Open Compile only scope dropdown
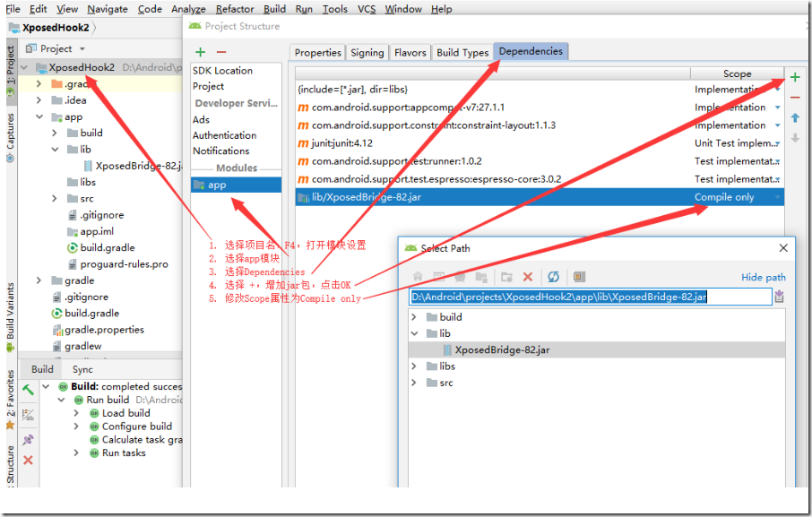 point(777,197)
